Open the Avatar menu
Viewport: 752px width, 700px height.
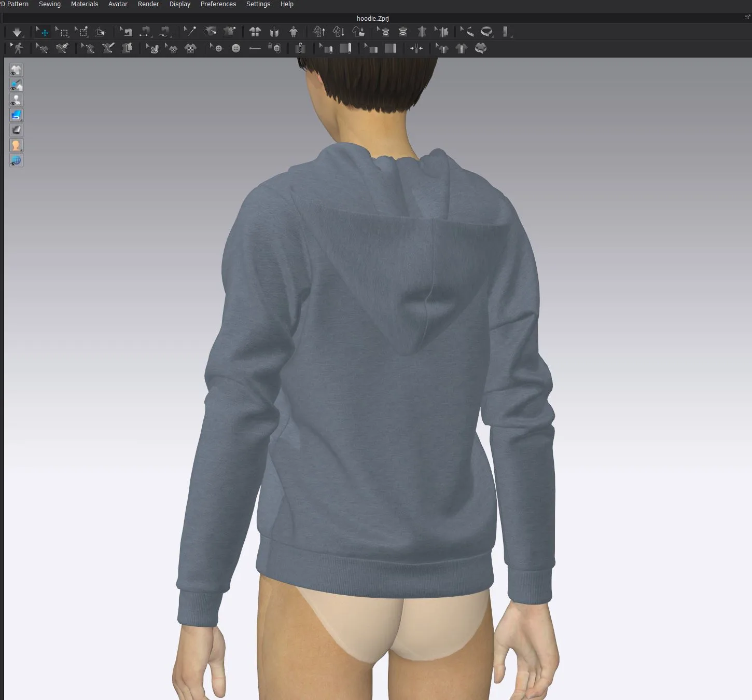pyautogui.click(x=118, y=4)
